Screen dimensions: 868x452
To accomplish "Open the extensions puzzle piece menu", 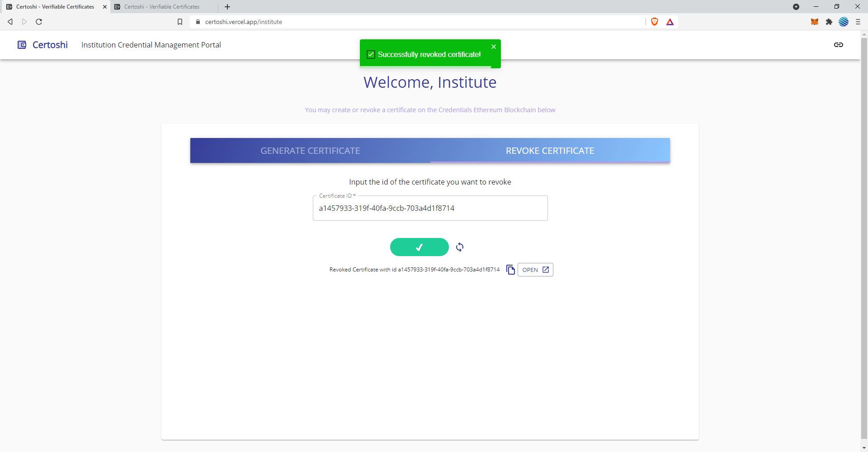I will click(x=829, y=22).
